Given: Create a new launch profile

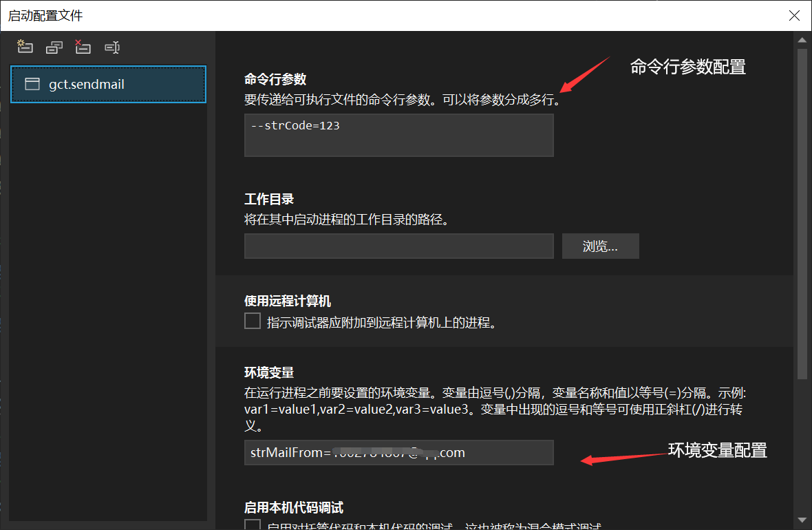Looking at the screenshot, I should click(x=25, y=47).
